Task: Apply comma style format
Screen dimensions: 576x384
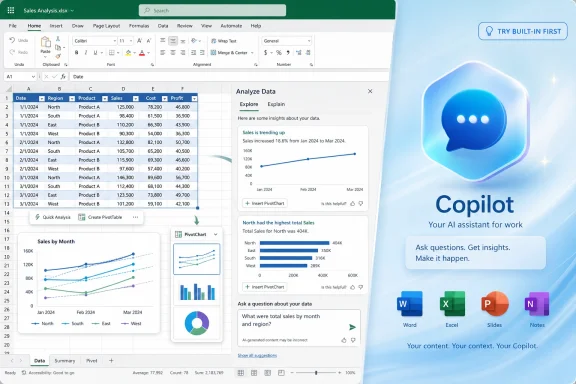Action: [x=288, y=53]
